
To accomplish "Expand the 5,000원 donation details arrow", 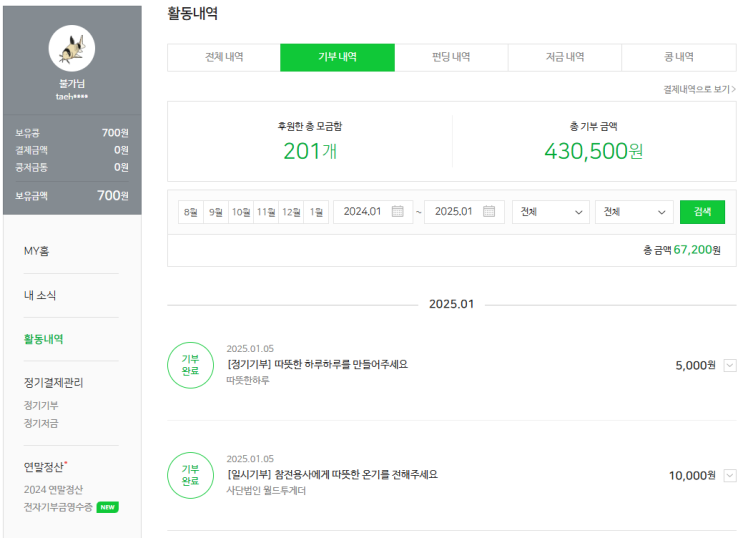I will 729,365.
